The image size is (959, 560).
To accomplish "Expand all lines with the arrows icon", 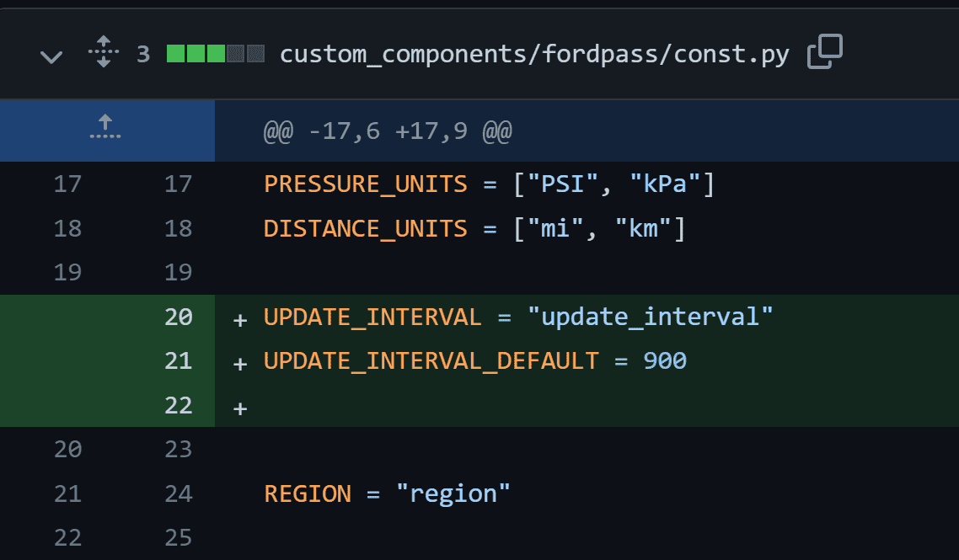I will pos(104,51).
